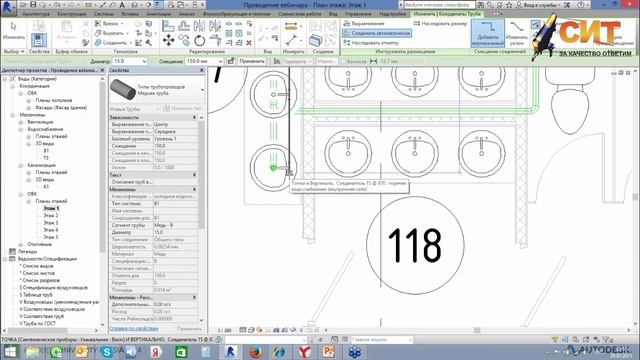
Task: Select the Align tool icon
Action: pyautogui.click(x=168, y=26)
